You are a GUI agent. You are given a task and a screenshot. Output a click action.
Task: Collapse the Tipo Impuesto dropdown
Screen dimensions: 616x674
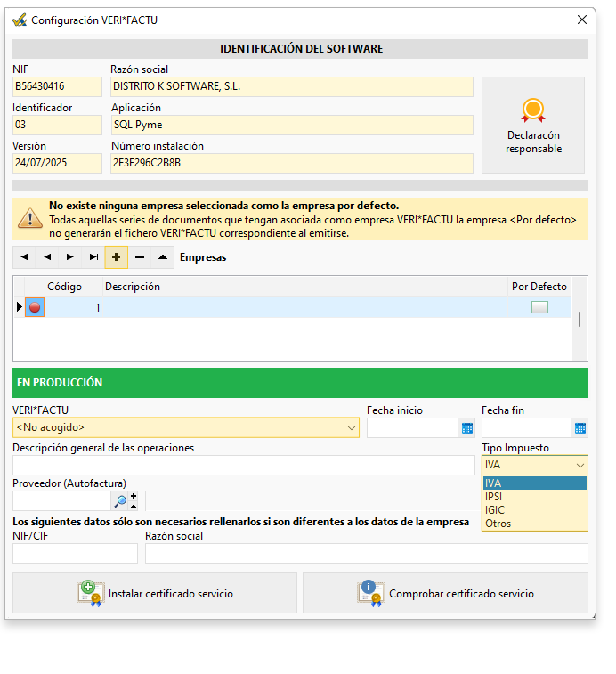click(580, 465)
